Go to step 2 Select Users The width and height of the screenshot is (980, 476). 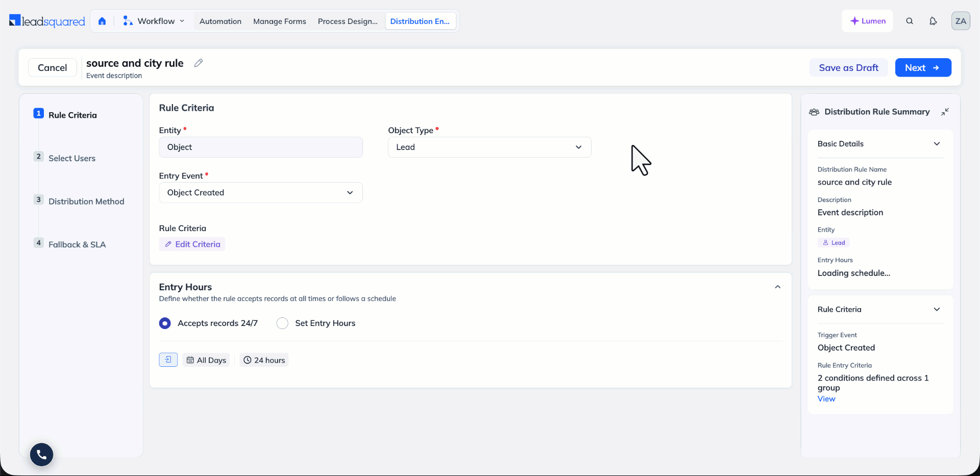[65, 158]
